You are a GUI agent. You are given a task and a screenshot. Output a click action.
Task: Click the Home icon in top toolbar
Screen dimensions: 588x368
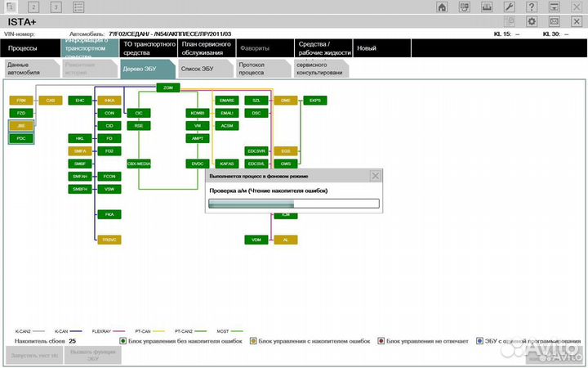443,7
